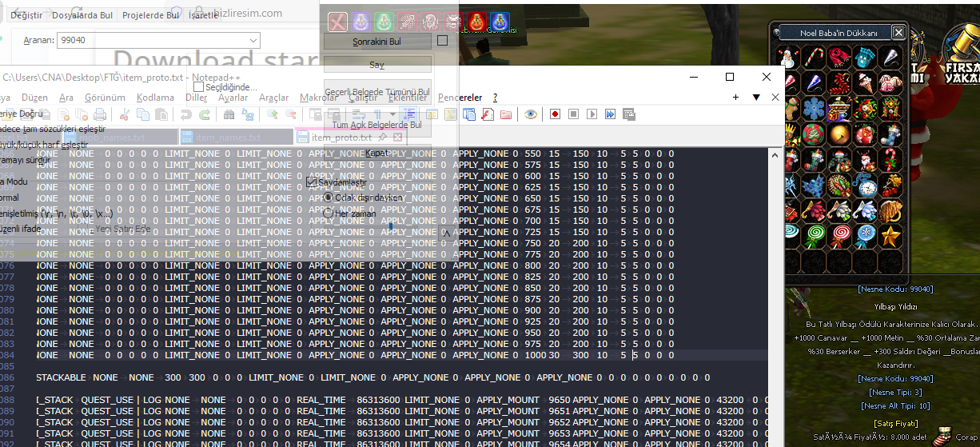Open the Pencereler menu
980x447 pixels.
pyautogui.click(x=460, y=98)
